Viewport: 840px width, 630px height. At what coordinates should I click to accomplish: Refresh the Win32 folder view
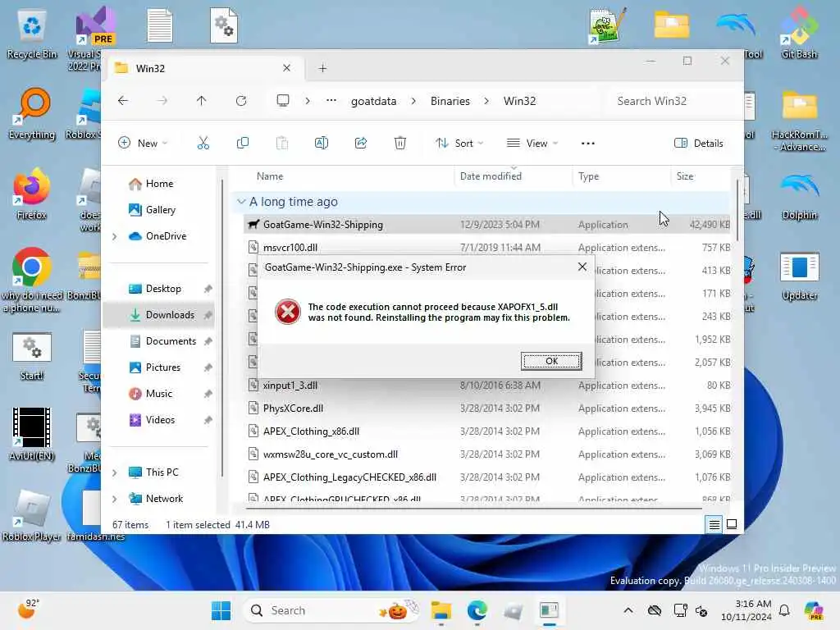click(x=241, y=101)
